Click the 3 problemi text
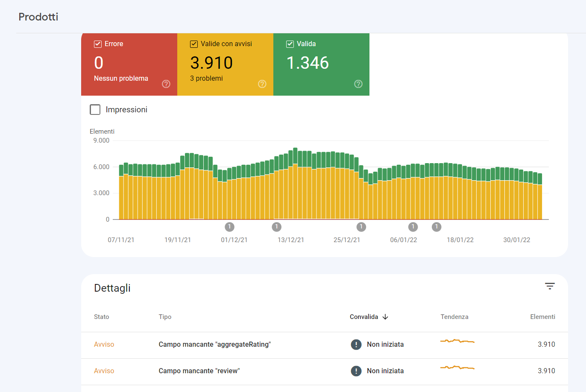This screenshot has width=586, height=392. click(x=206, y=79)
